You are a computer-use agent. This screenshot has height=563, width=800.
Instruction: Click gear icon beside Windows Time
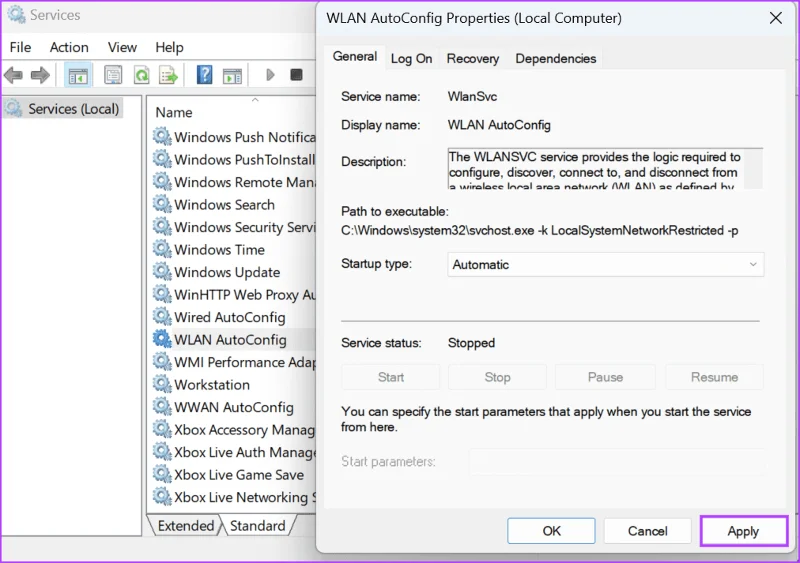pos(162,249)
